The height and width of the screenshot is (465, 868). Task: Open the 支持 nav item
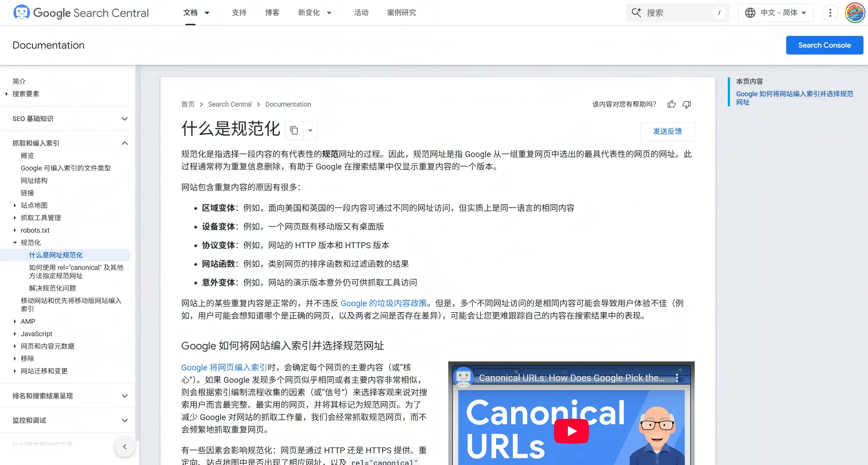click(x=239, y=12)
